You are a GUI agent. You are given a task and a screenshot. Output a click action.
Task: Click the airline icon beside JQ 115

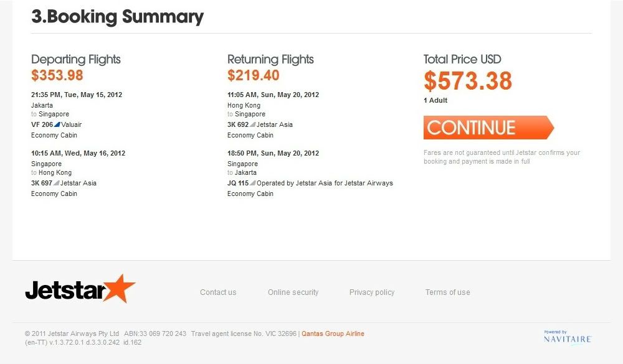(252, 183)
